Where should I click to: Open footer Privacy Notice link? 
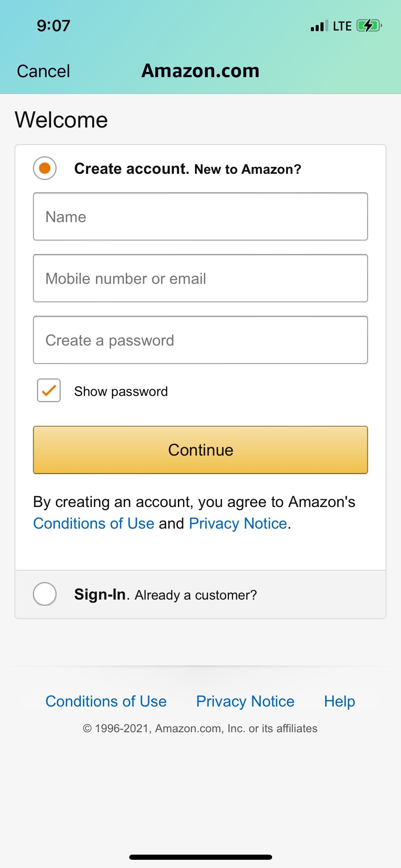pos(245,701)
